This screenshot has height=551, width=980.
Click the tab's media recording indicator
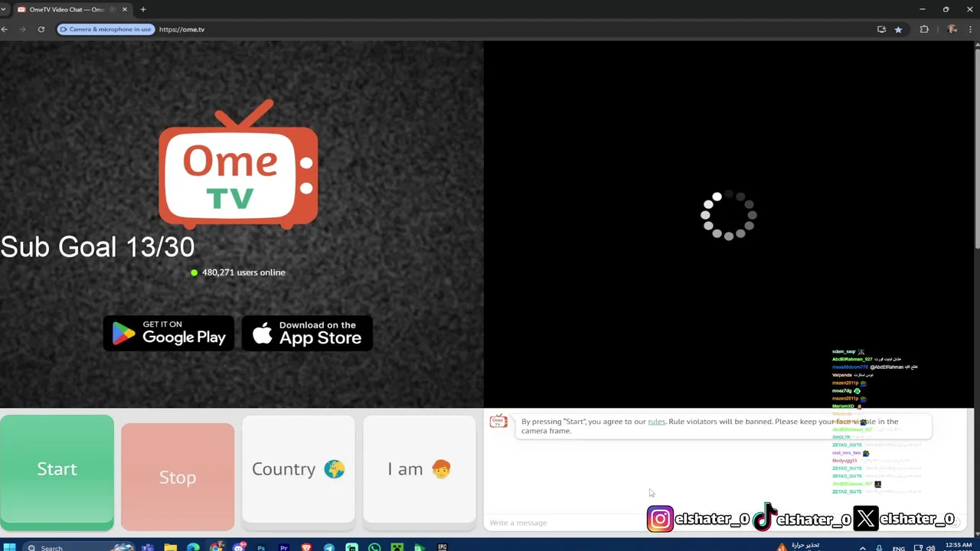click(113, 9)
